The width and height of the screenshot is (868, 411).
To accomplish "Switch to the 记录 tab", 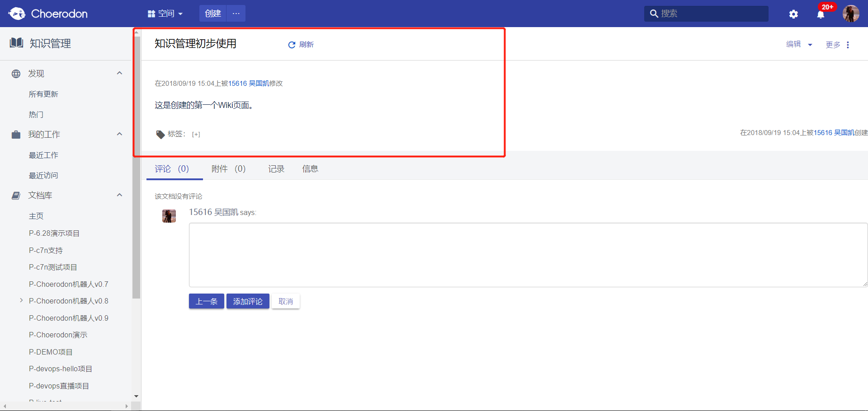I will click(x=276, y=169).
